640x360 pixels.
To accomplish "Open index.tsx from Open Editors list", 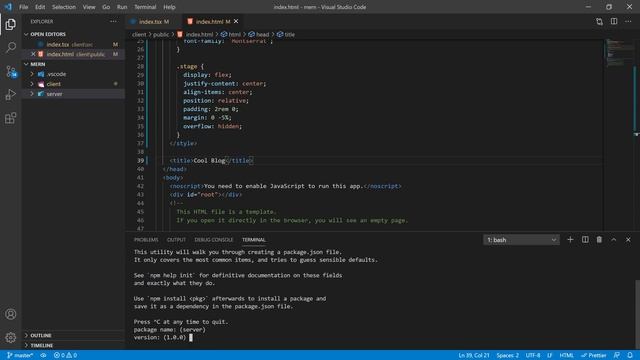I will point(73,44).
